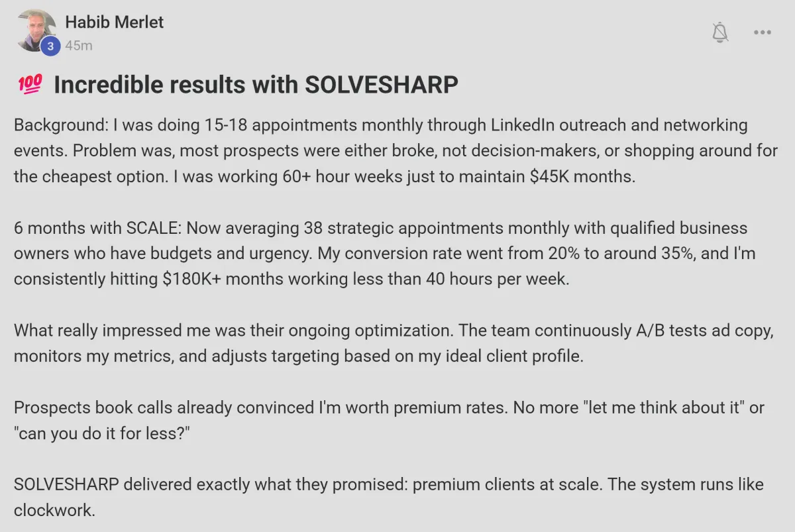
Task: Click the 45m post timestamp
Action: point(79,46)
